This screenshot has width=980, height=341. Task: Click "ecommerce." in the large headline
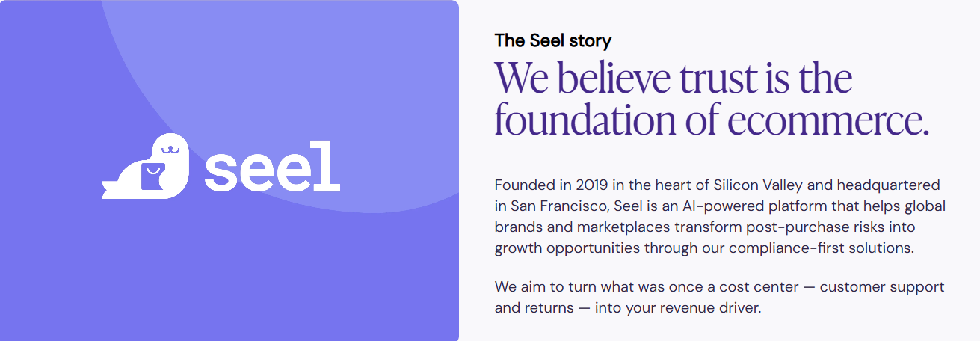click(x=828, y=120)
